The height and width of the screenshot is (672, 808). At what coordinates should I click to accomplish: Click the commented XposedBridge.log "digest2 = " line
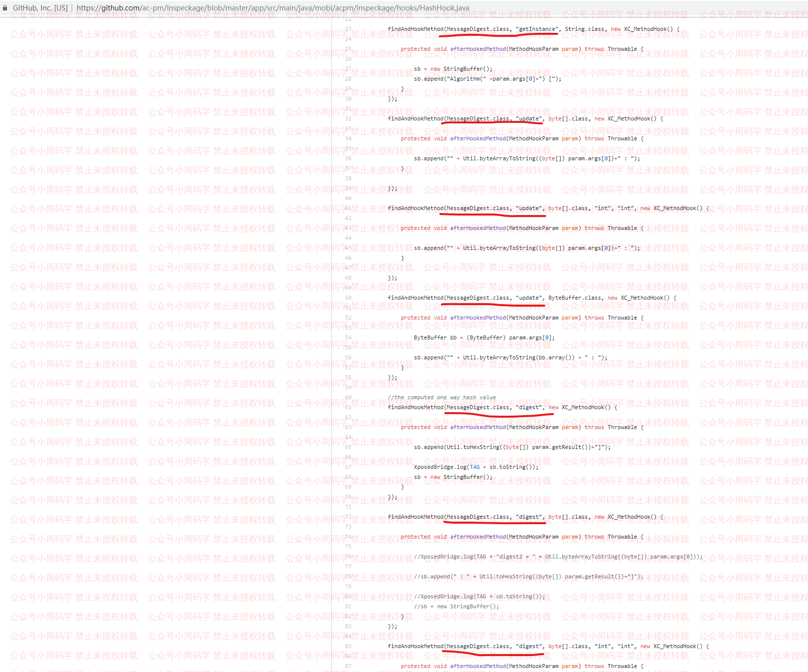[x=558, y=557]
